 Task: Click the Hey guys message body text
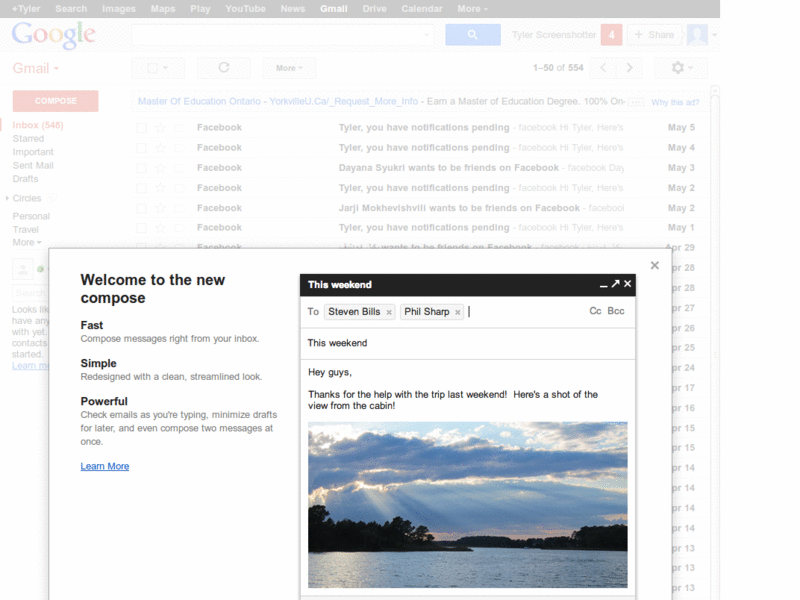tap(330, 372)
